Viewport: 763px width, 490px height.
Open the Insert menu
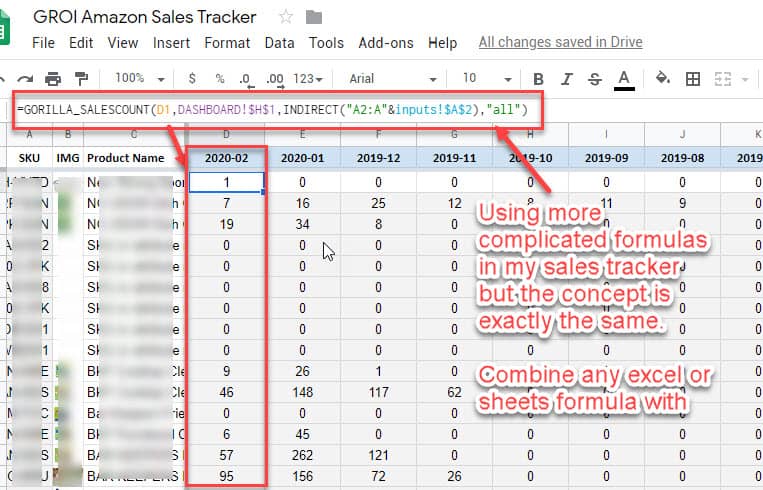pyautogui.click(x=171, y=43)
